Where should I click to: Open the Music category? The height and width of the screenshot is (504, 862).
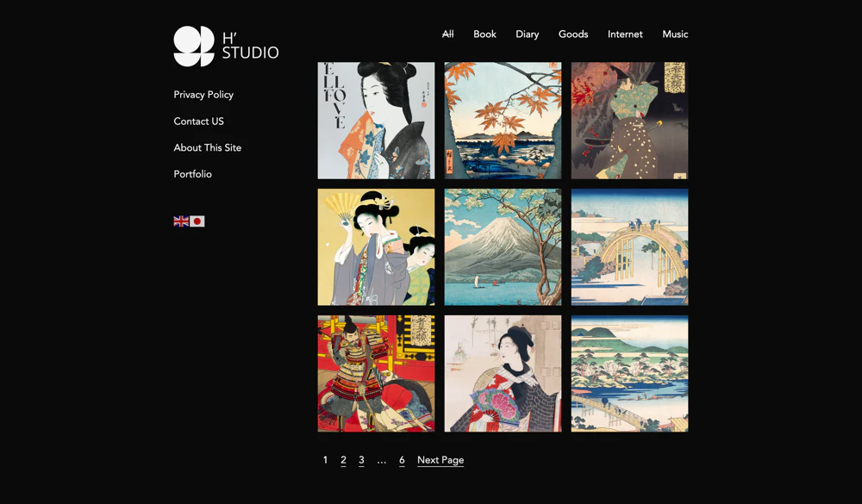click(675, 34)
